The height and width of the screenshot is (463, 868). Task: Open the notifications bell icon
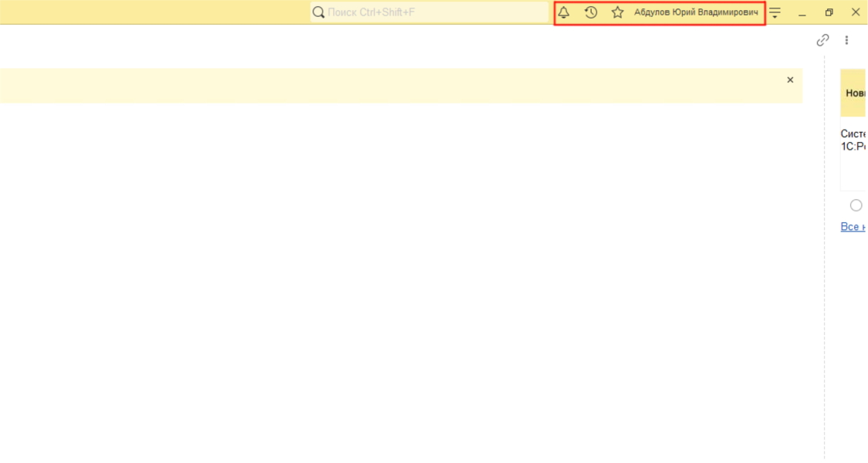564,12
